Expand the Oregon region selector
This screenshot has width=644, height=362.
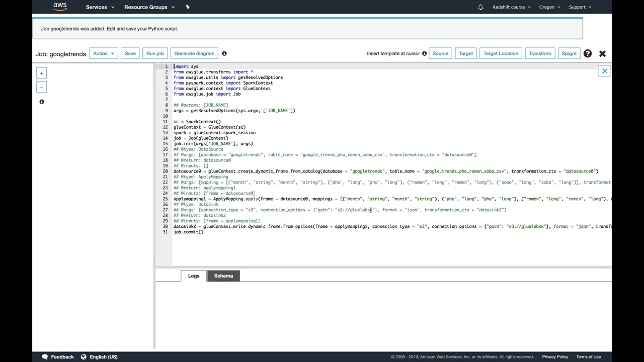click(549, 7)
